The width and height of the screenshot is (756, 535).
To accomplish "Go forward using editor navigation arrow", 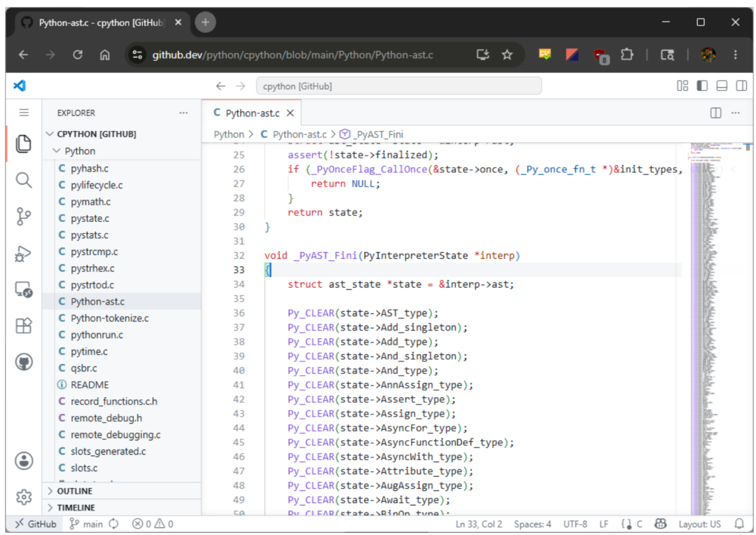I will pyautogui.click(x=240, y=86).
